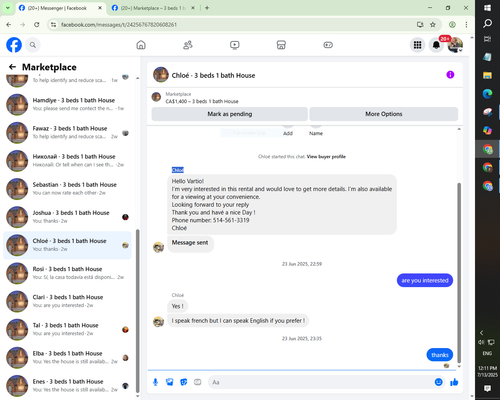Open Microsoft Edge from taskbar
This screenshot has height=400, width=500.
tap(487, 94)
